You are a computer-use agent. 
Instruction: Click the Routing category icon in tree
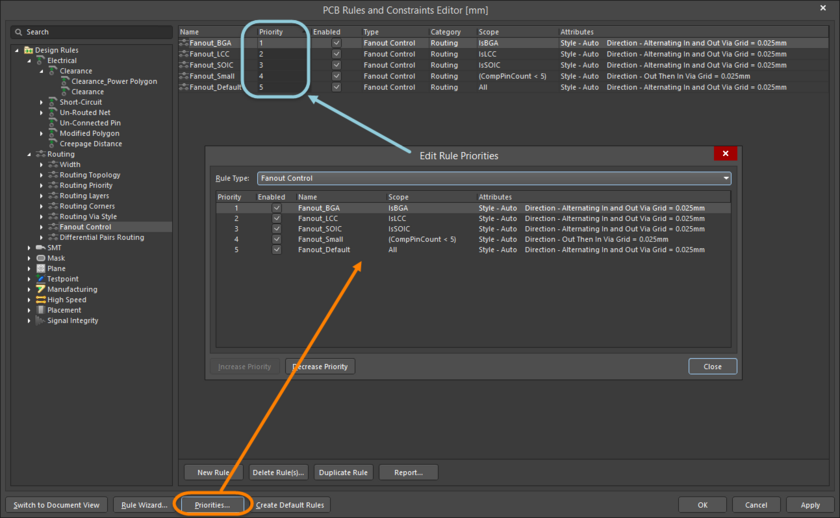(40, 154)
